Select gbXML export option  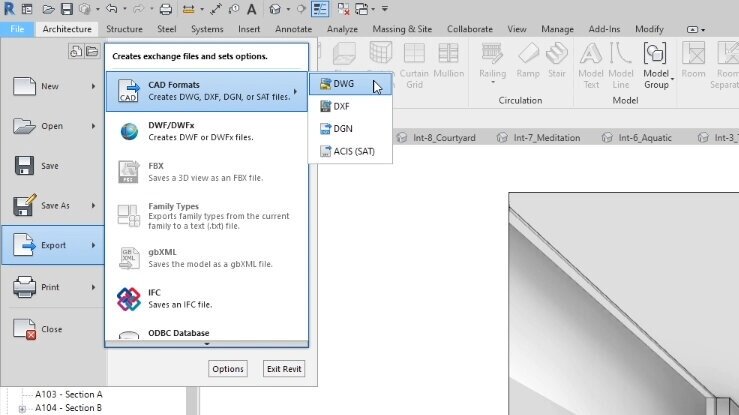pyautogui.click(x=207, y=258)
